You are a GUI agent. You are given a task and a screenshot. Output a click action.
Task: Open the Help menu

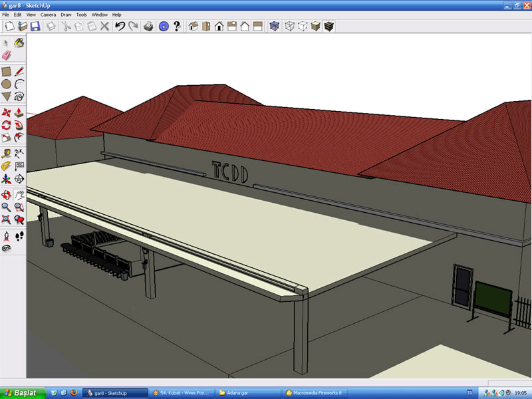(117, 15)
